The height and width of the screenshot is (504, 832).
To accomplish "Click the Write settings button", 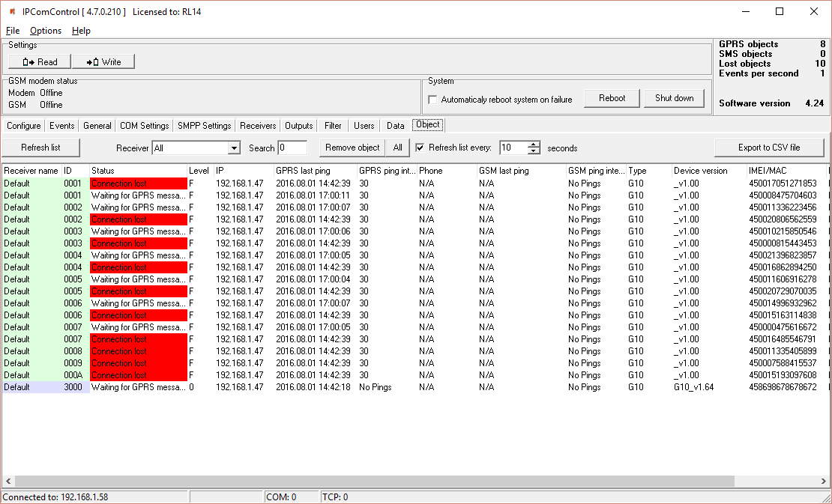I will (103, 62).
